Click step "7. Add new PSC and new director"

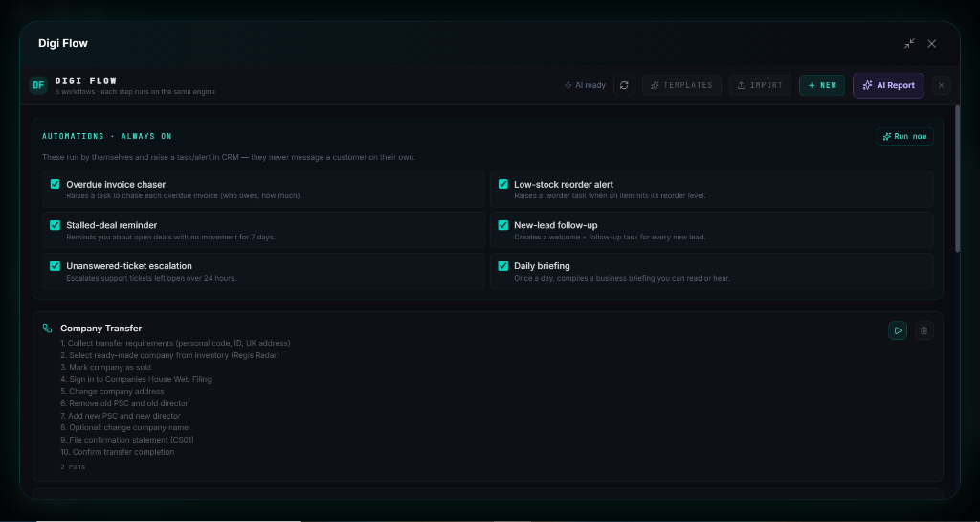point(121,416)
